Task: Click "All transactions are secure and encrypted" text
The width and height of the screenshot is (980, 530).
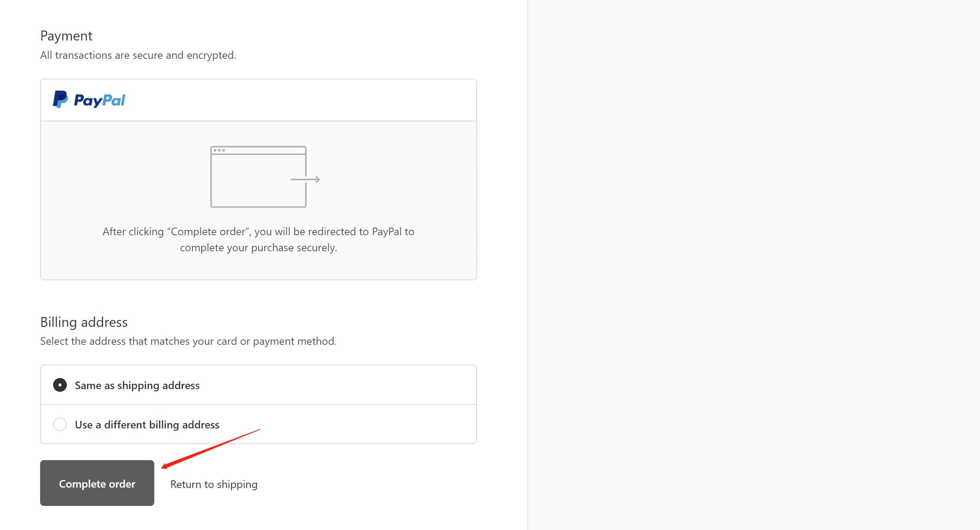Action: coord(138,55)
